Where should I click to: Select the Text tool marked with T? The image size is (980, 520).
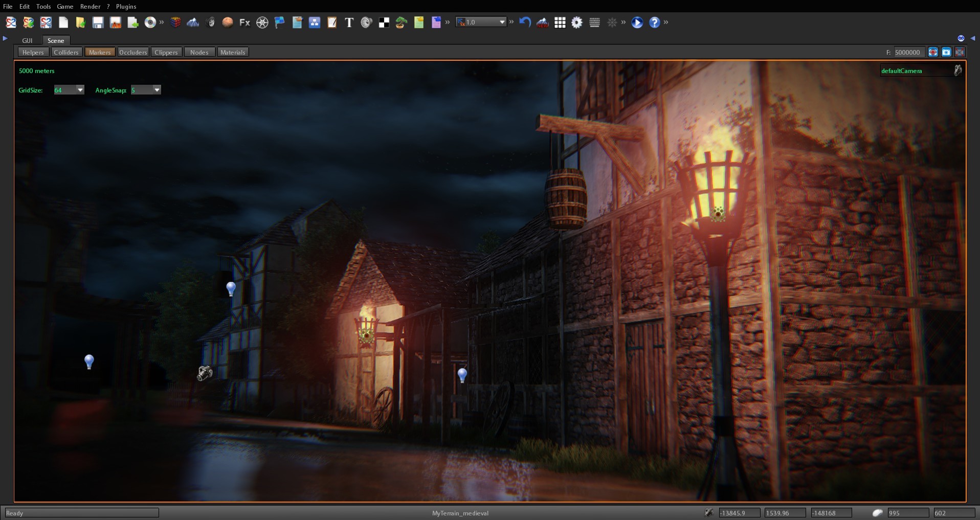pos(349,22)
